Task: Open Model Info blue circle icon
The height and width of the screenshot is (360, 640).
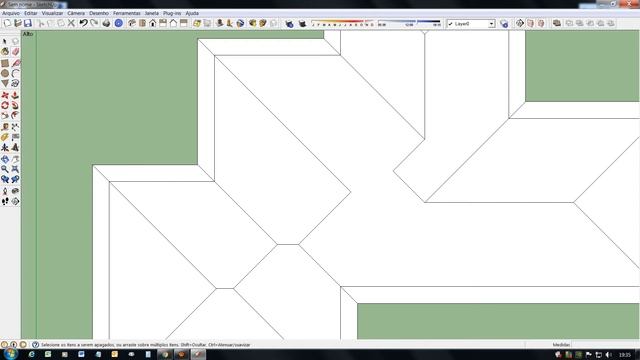Action: (x=119, y=23)
